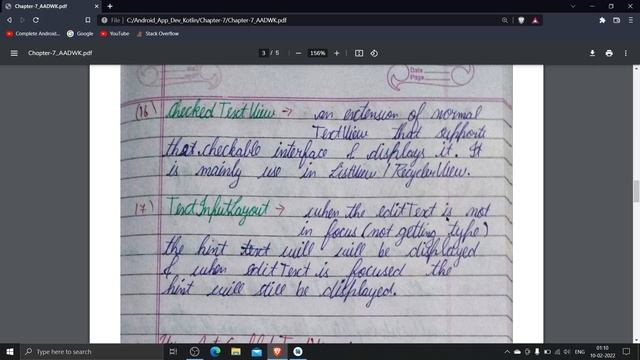Image resolution: width=640 pixels, height=360 pixels.
Task: Open File Explorer from the taskbar
Action: (x=236, y=351)
